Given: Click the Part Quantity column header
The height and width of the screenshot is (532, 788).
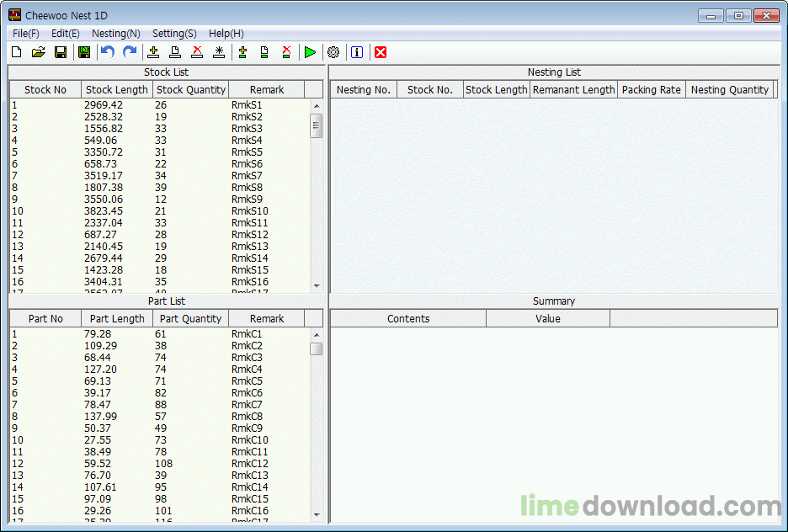Looking at the screenshot, I should pyautogui.click(x=191, y=319).
